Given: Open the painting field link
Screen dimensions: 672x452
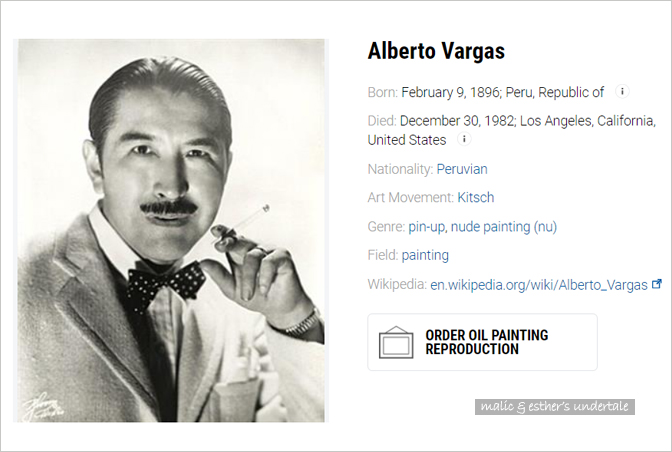Looking at the screenshot, I should click(425, 255).
